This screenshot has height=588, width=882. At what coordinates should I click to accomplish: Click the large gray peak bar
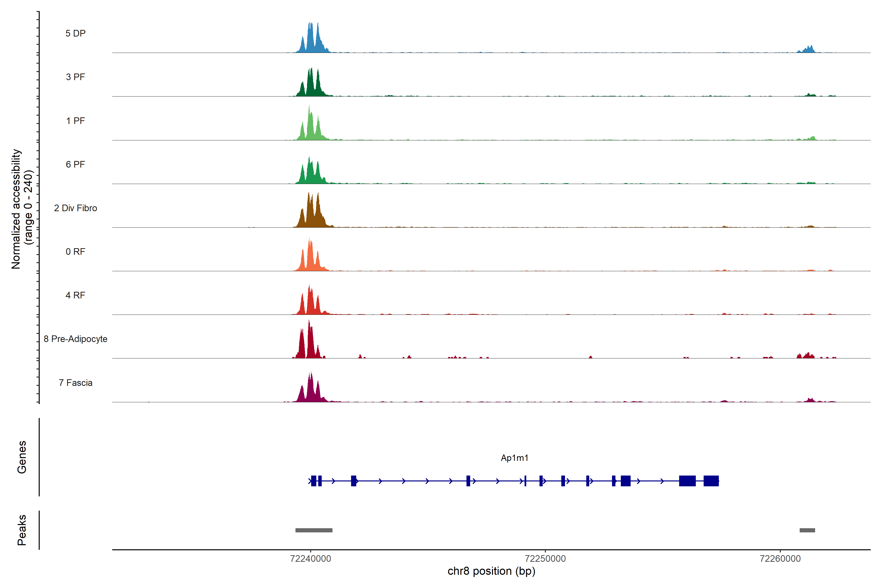pos(314,530)
